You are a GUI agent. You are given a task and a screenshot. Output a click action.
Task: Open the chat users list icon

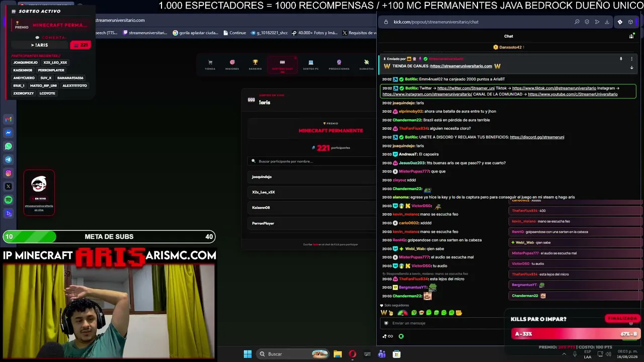(x=631, y=36)
